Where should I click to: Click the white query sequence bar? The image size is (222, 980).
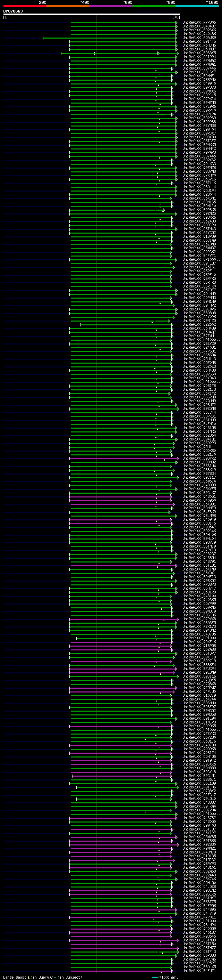(x=92, y=15)
